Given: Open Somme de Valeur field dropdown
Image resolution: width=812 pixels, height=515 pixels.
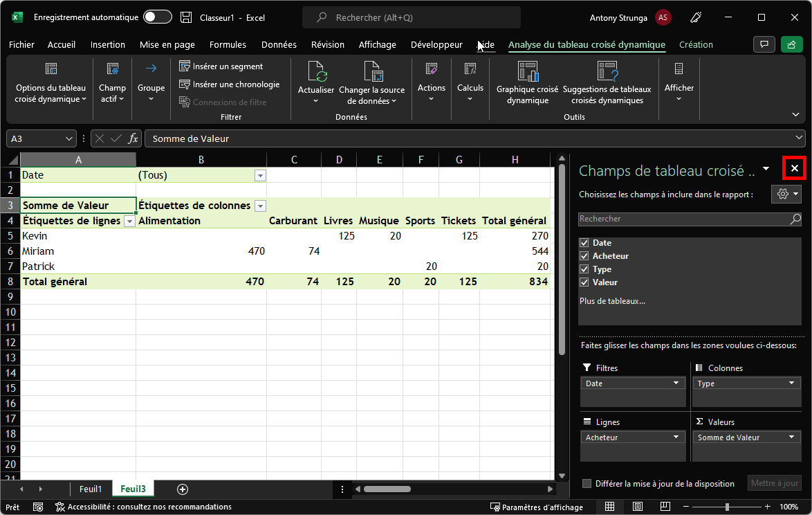Looking at the screenshot, I should [791, 437].
